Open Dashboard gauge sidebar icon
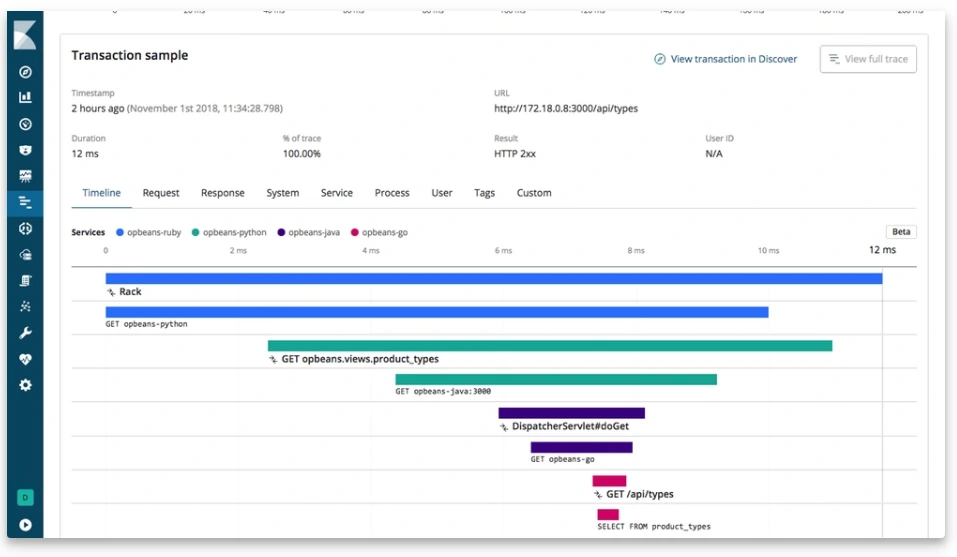The width and height of the screenshot is (957, 557). tap(25, 124)
